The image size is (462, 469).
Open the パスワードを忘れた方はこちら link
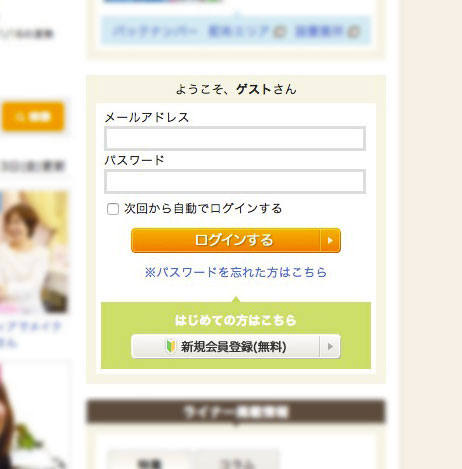point(236,272)
